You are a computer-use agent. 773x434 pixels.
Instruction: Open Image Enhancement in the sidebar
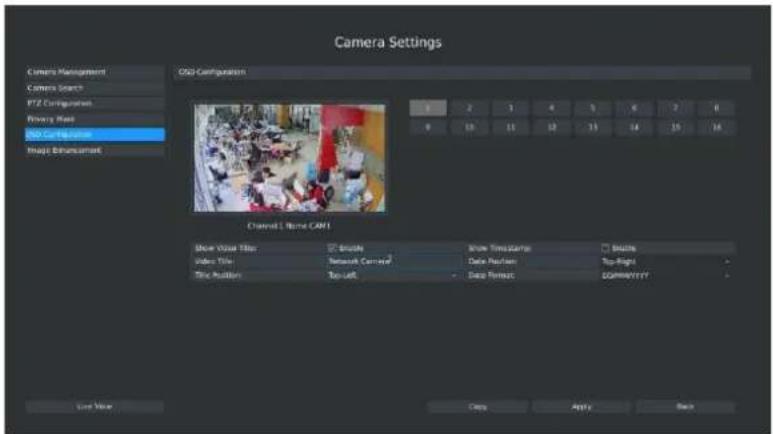pos(95,150)
